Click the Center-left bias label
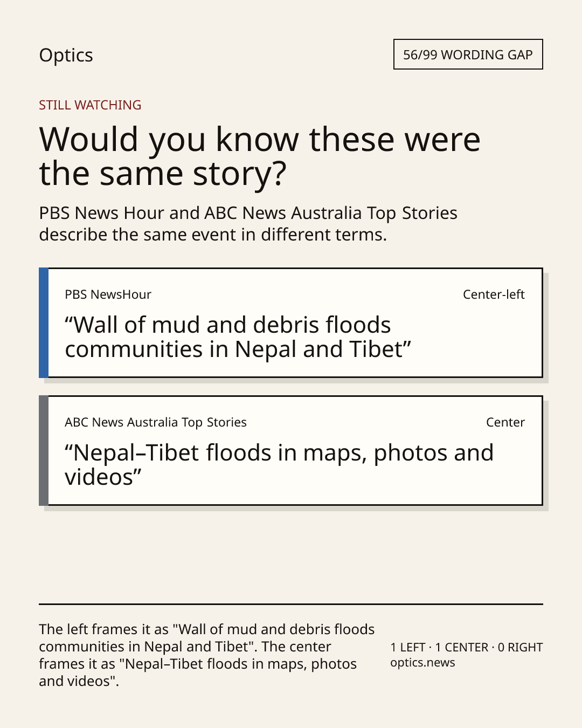582x728 pixels. 494,294
